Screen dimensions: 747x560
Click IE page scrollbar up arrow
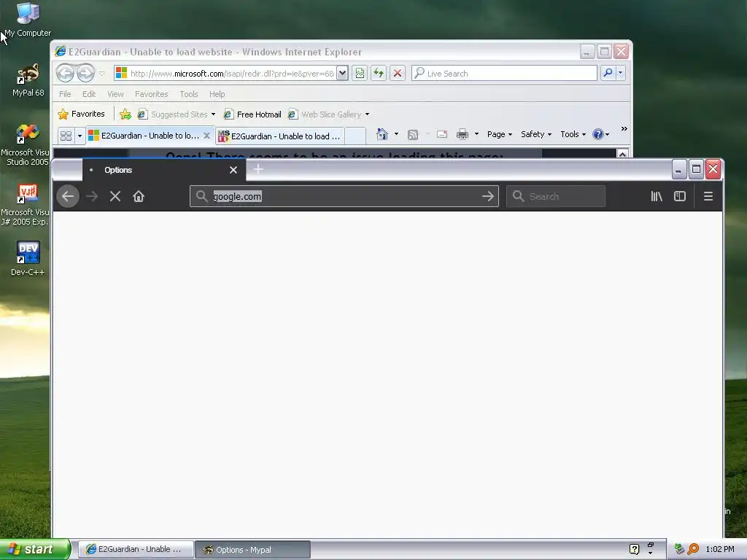[x=622, y=154]
